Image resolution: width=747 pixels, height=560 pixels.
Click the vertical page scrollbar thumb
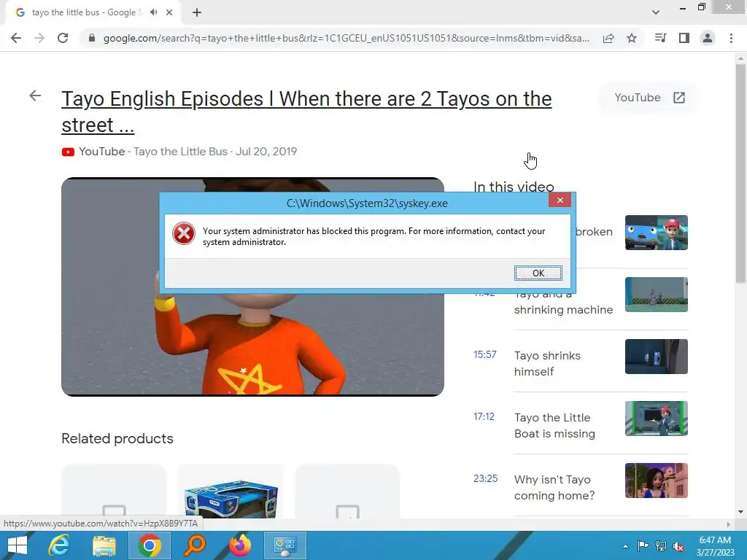[x=740, y=174]
